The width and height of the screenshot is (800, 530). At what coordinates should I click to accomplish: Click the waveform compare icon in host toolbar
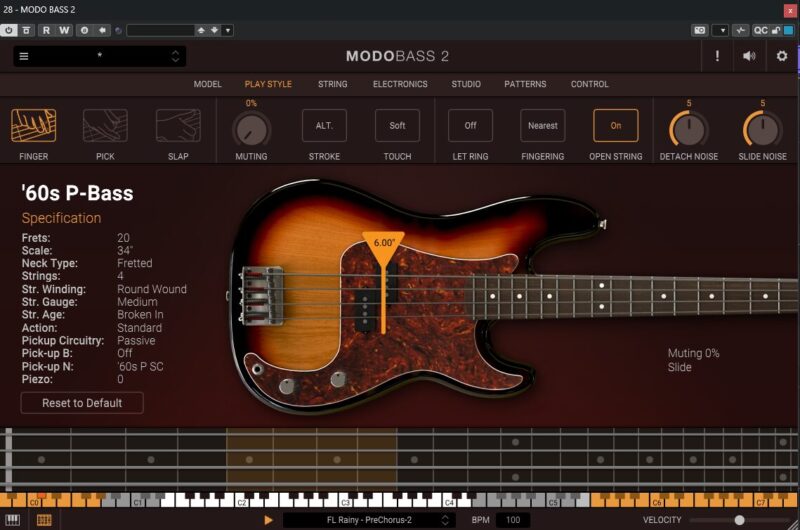(740, 31)
